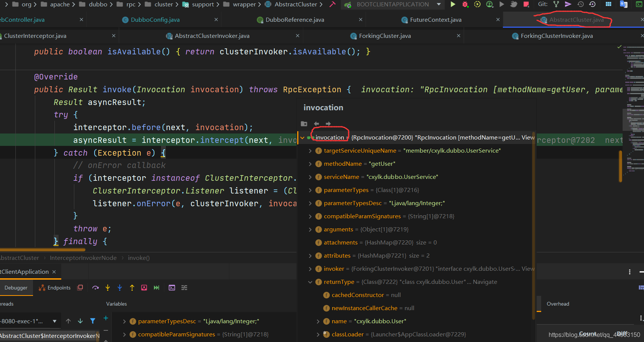Force step into with blue down arrow
This screenshot has height=342, width=644.
point(120,288)
